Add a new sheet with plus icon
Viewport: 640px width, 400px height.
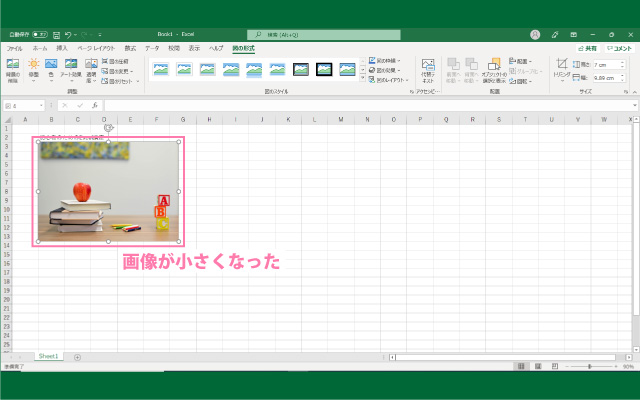click(77, 357)
